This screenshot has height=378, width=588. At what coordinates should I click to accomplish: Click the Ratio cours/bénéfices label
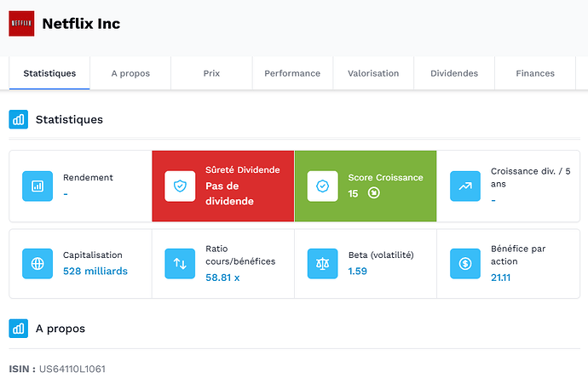click(x=240, y=255)
